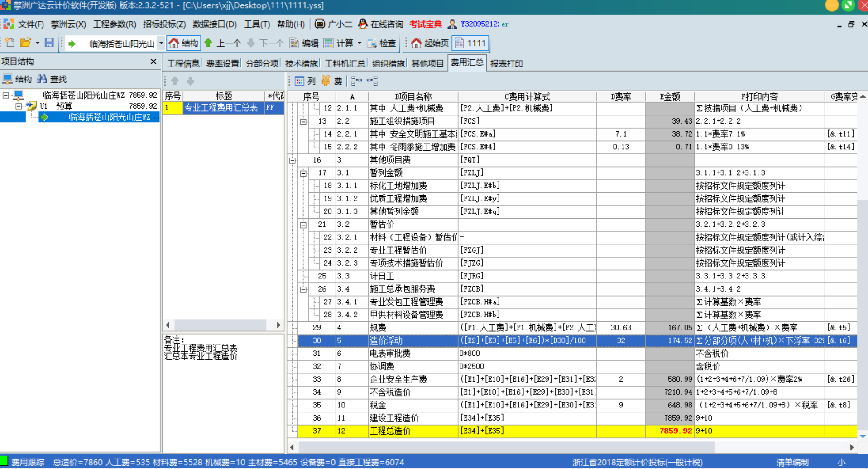Click the green arrow project icon
868x469 pixels.
(x=72, y=43)
